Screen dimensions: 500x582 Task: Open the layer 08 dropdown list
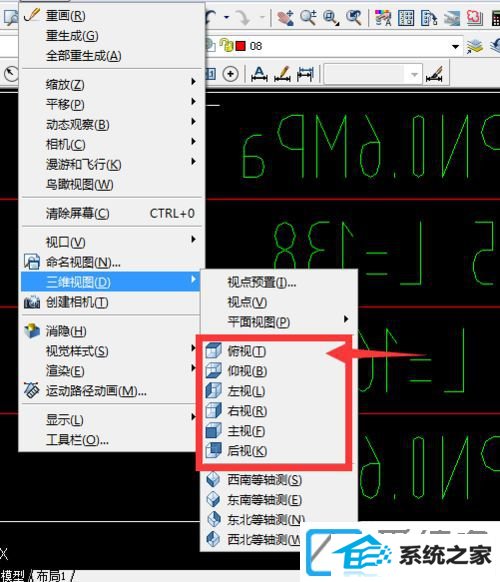455,46
